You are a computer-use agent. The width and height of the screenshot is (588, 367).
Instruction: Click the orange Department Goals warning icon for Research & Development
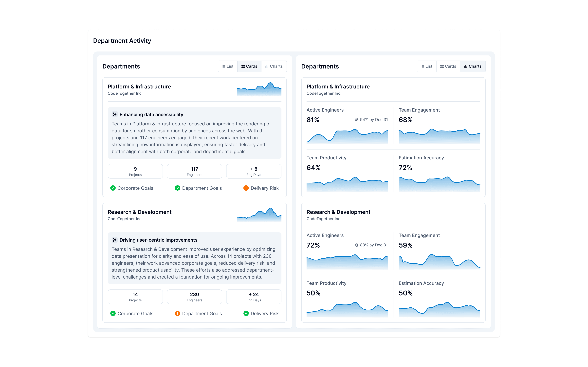[178, 313]
